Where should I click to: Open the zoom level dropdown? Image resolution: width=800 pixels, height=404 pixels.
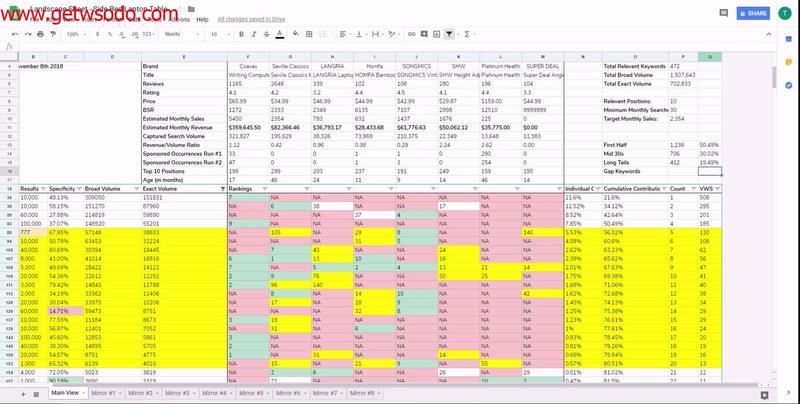tap(76, 34)
